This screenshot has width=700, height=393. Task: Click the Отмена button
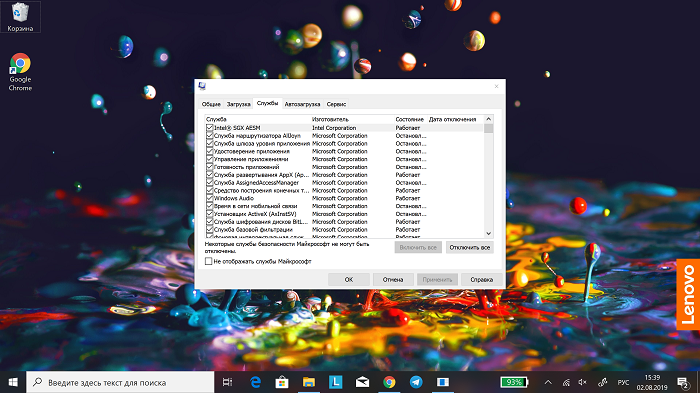coord(393,280)
